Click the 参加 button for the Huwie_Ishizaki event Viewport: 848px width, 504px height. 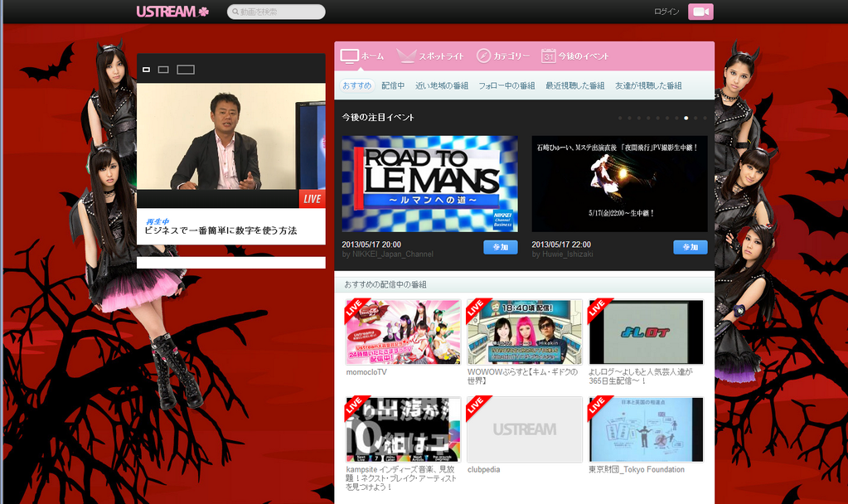coord(690,247)
